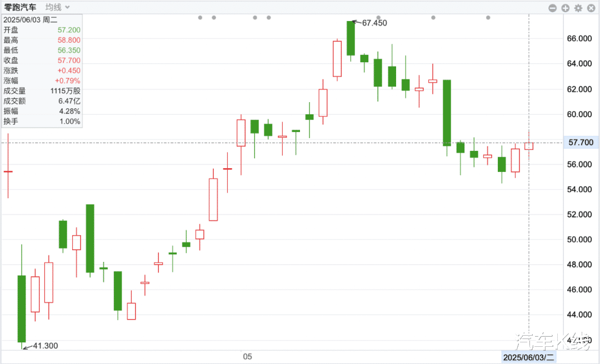The image size is (600, 364).
Task: Click the 41.300 low price label
Action: tap(45, 346)
